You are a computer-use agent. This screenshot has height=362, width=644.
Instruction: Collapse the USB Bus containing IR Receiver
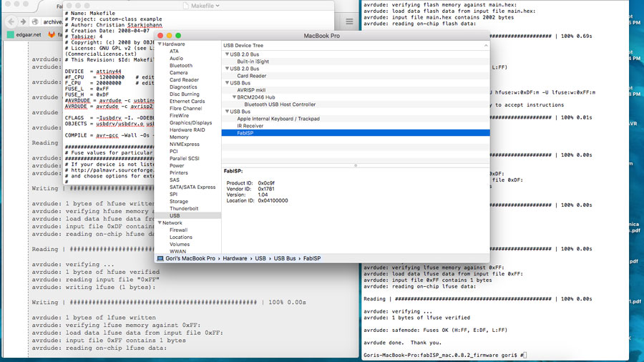point(227,112)
